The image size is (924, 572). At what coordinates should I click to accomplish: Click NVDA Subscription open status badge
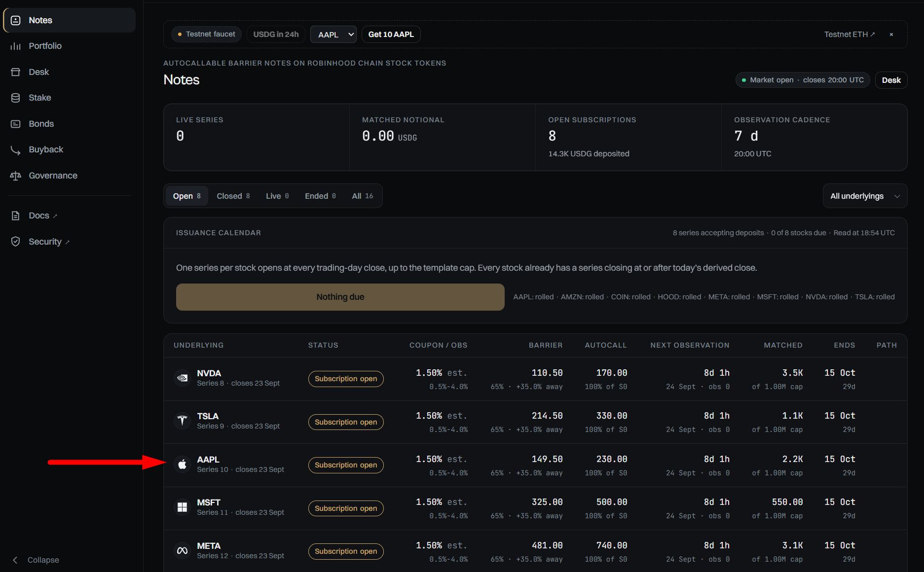pos(346,379)
